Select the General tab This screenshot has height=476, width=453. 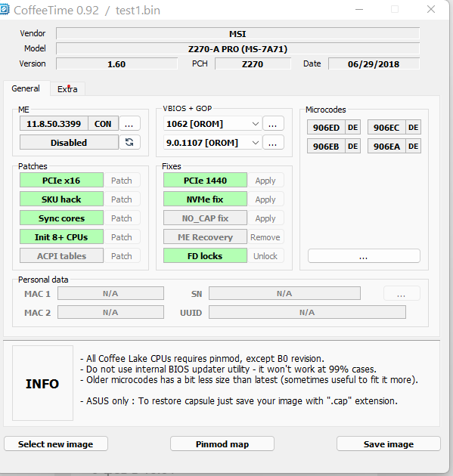point(26,88)
